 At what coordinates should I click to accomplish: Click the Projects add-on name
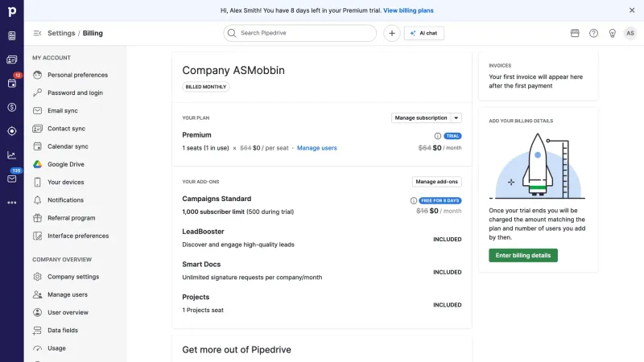click(x=196, y=297)
